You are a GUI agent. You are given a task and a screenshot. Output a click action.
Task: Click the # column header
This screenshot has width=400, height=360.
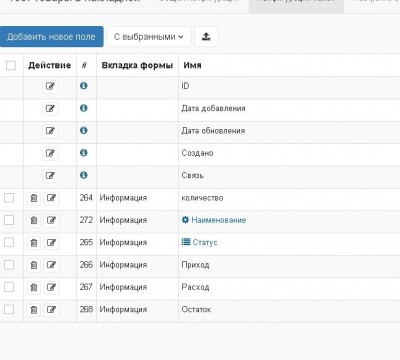[x=84, y=65]
